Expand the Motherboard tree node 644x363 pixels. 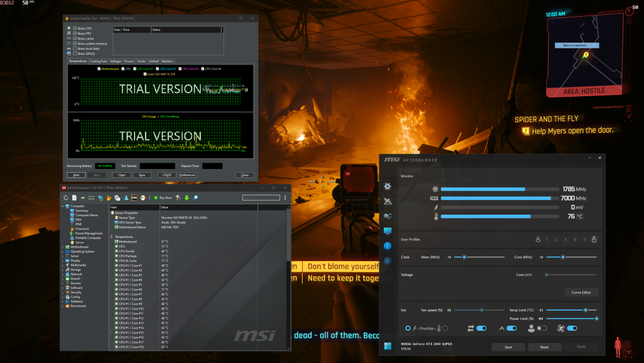click(63, 246)
